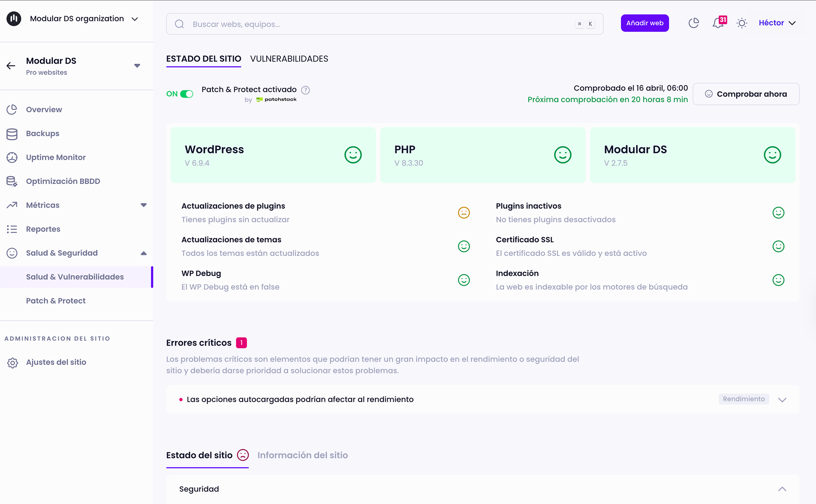Switch to Estado del sitio lower tab
816x504 pixels.
[199, 455]
